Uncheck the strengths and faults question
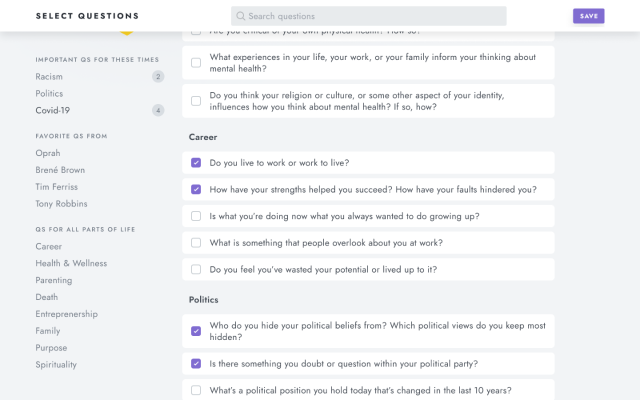Screen dimensions: 640x400 pyautogui.click(x=196, y=189)
